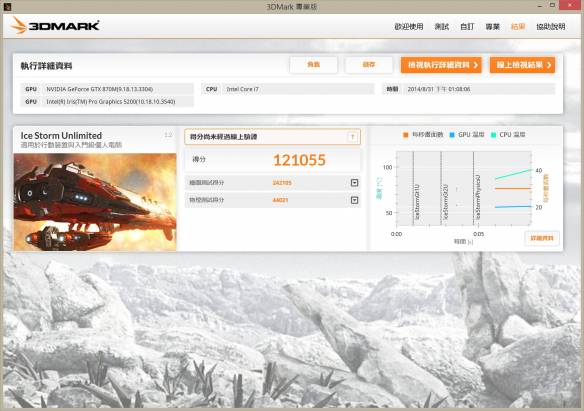Click the Ice Storm Unlimited title
The height and width of the screenshot is (411, 584).
tap(61, 136)
